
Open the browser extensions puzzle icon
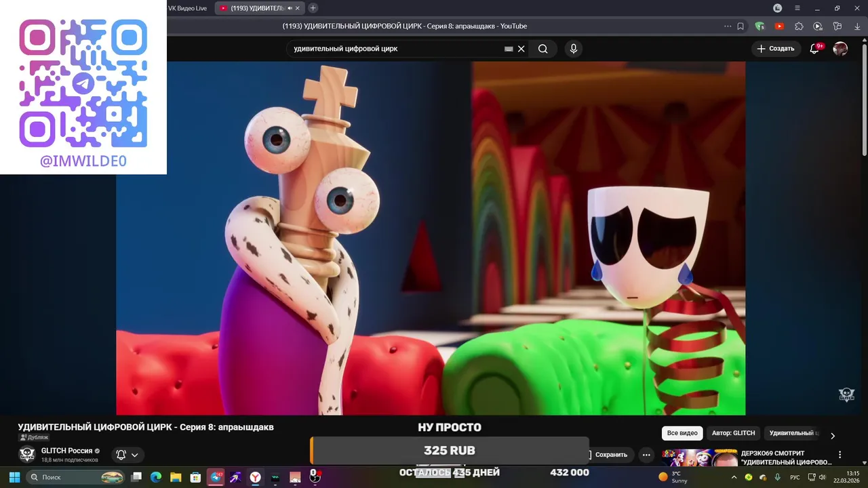point(799,26)
